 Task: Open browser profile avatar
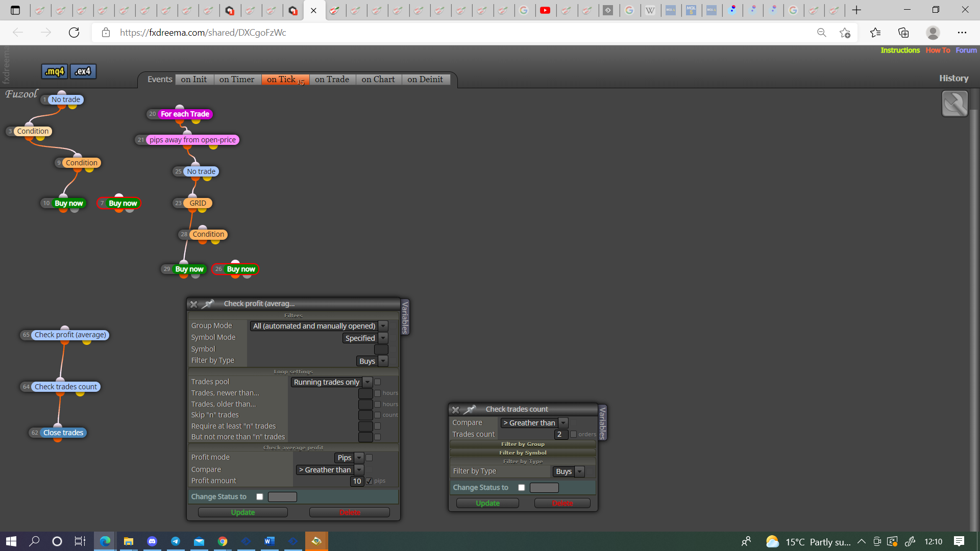click(x=933, y=33)
